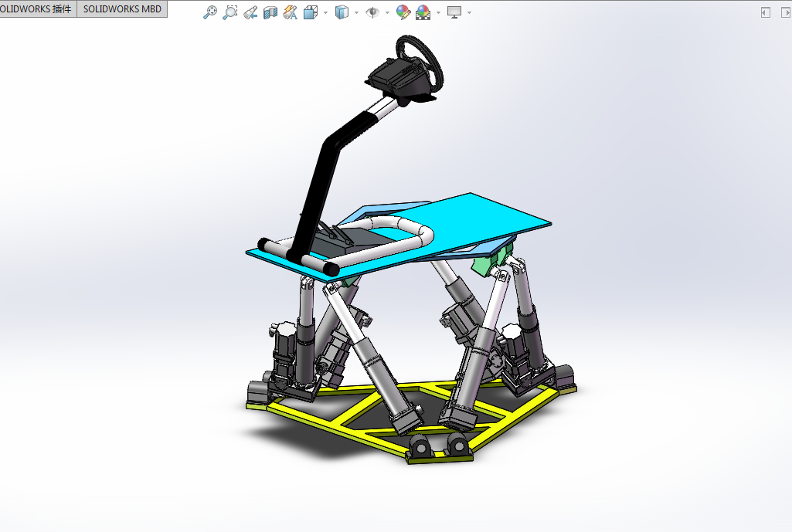This screenshot has height=532, width=792.
Task: Expand the Display Style dropdown arrow
Action: pos(357,12)
